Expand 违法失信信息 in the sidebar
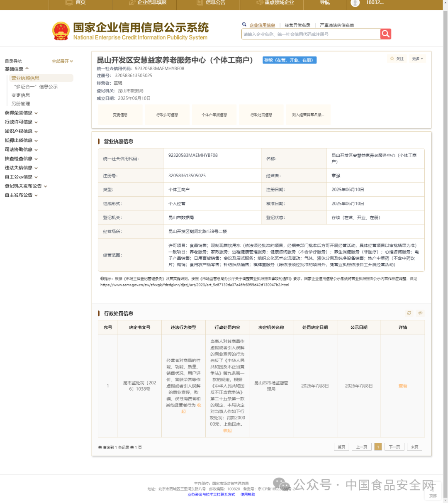This screenshot has height=503, width=448. pyautogui.click(x=21, y=168)
